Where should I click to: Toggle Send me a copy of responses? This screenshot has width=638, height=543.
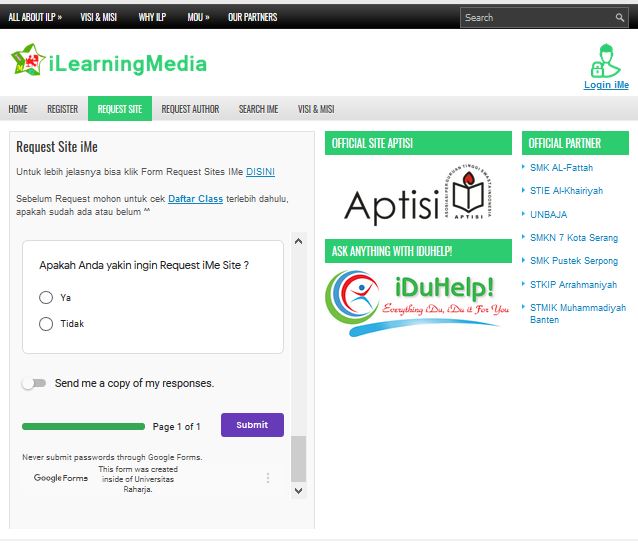click(x=34, y=383)
